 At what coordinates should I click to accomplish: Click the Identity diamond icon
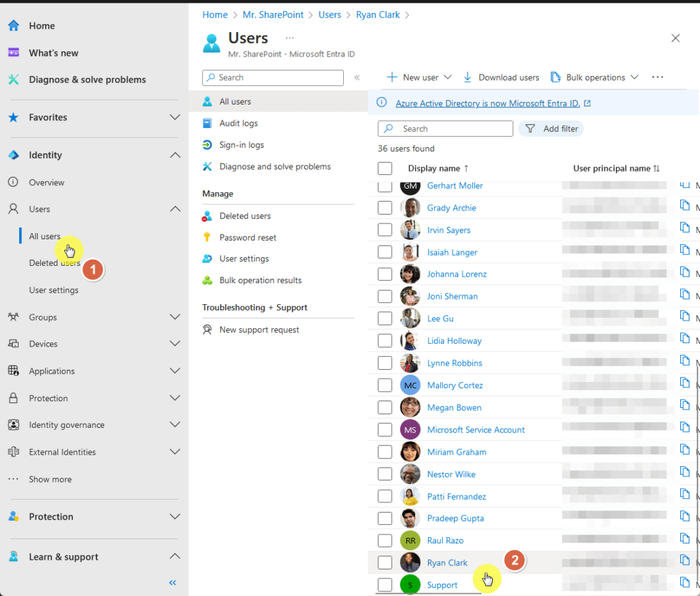click(14, 155)
